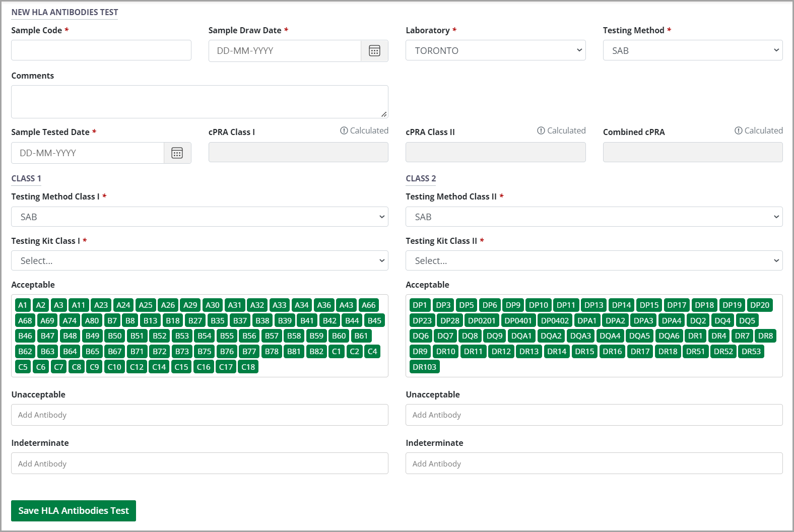Click the cPRA Class I calculated info icon

click(x=344, y=131)
